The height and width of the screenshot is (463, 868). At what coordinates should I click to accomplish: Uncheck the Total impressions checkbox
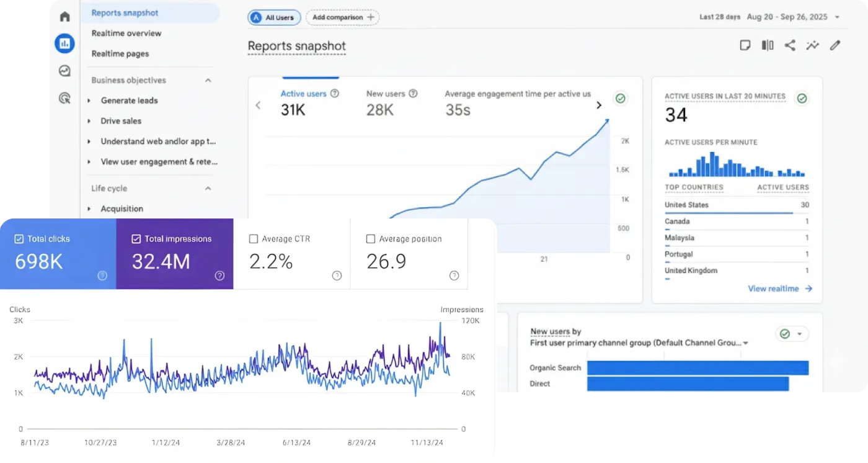(136, 239)
